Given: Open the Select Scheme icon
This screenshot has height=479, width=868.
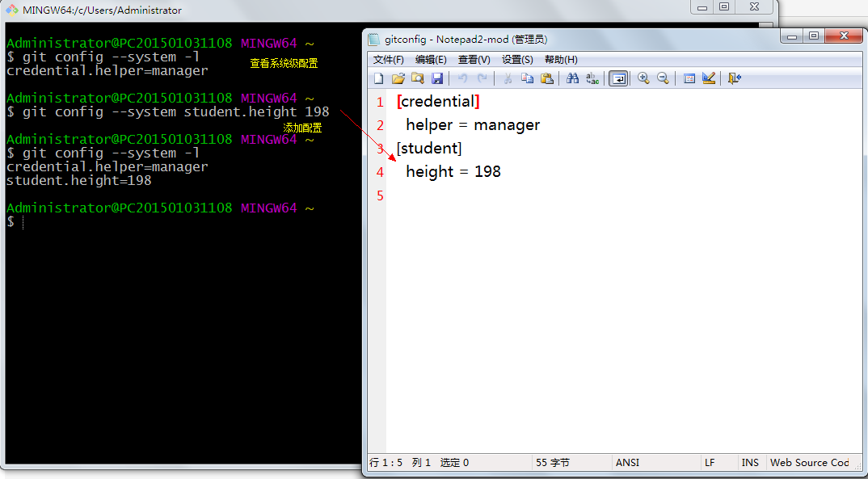Looking at the screenshot, I should point(689,78).
